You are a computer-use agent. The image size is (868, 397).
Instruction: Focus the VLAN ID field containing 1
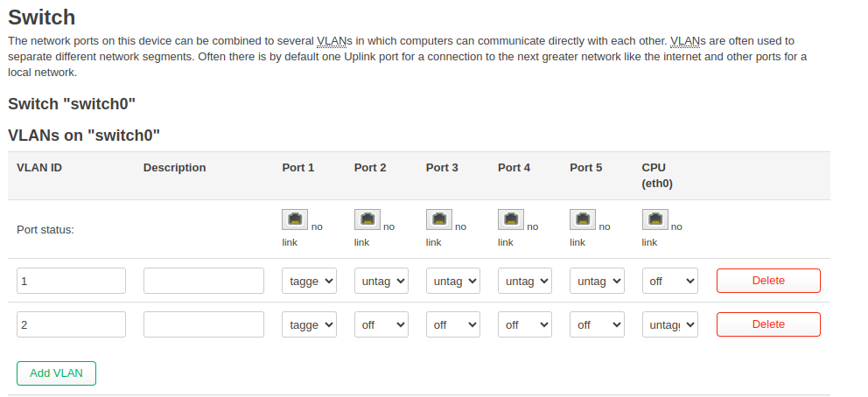[x=72, y=281]
